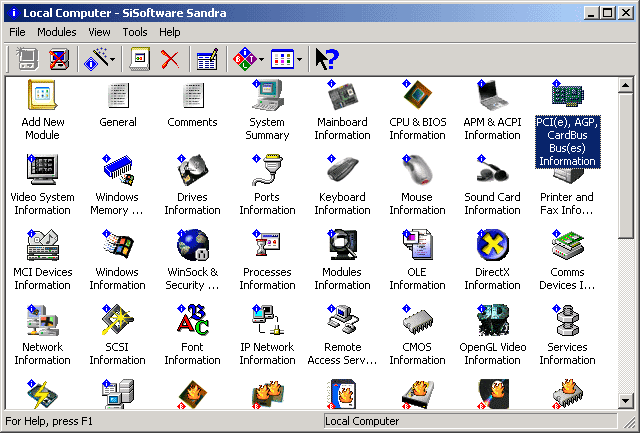Select APM & ACPI Information module

tap(492, 95)
